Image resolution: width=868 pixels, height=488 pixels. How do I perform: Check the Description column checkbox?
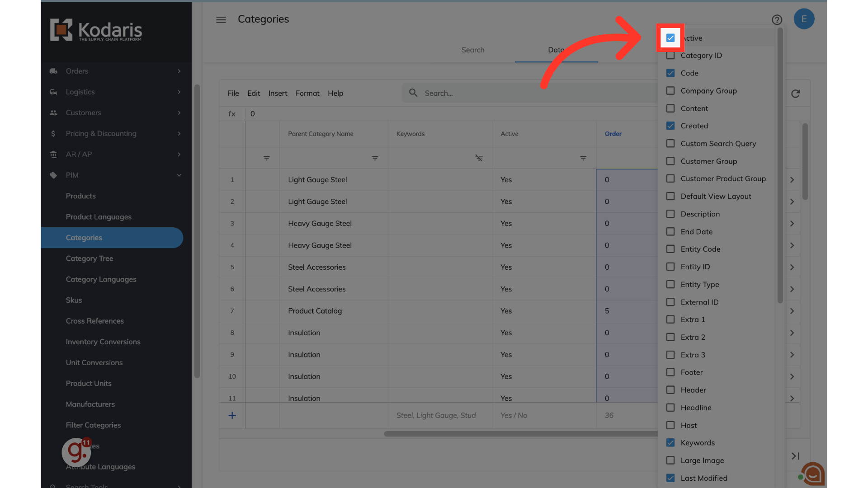pos(670,214)
